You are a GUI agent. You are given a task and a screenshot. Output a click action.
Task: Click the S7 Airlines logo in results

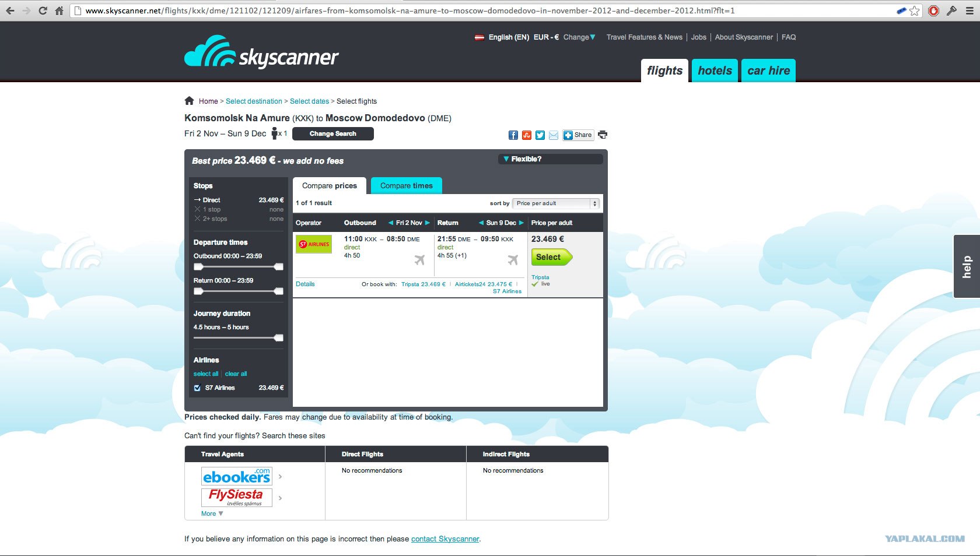[314, 244]
